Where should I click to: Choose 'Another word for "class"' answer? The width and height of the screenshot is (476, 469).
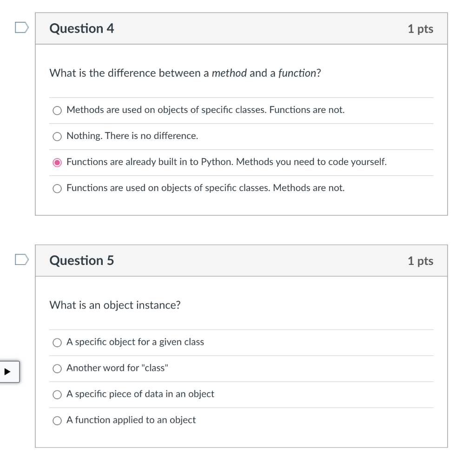click(x=57, y=369)
